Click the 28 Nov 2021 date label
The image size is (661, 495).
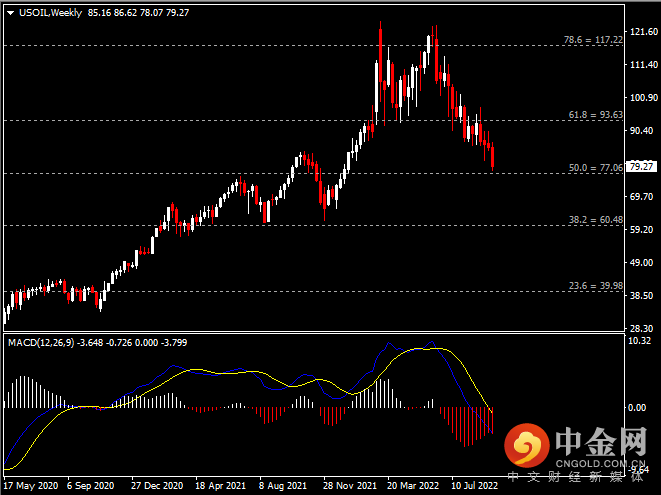coord(350,486)
